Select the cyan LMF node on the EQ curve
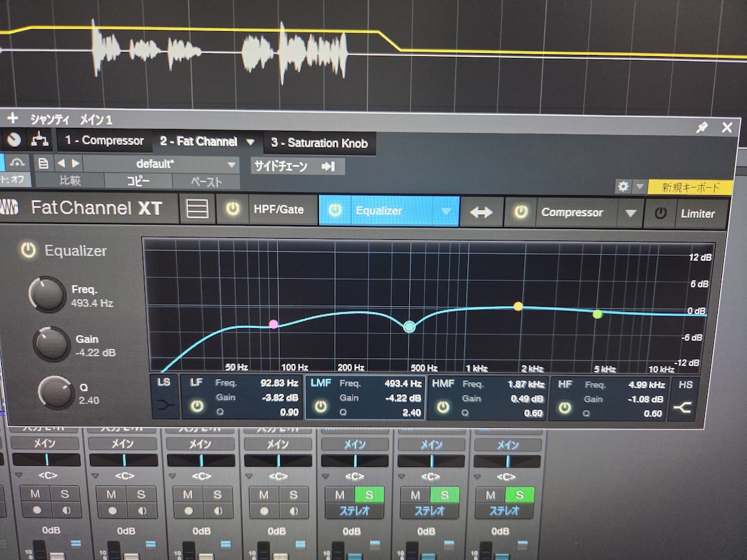The image size is (747, 560). (410, 327)
